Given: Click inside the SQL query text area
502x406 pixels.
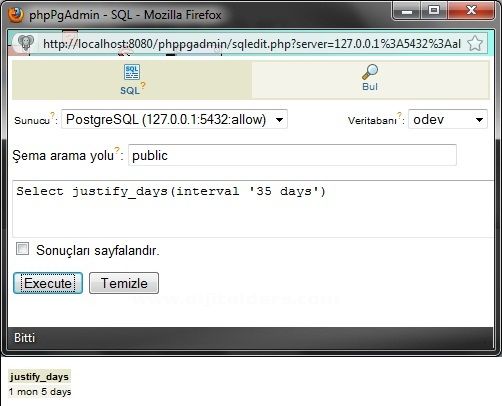Looking at the screenshot, I should click(x=253, y=209).
